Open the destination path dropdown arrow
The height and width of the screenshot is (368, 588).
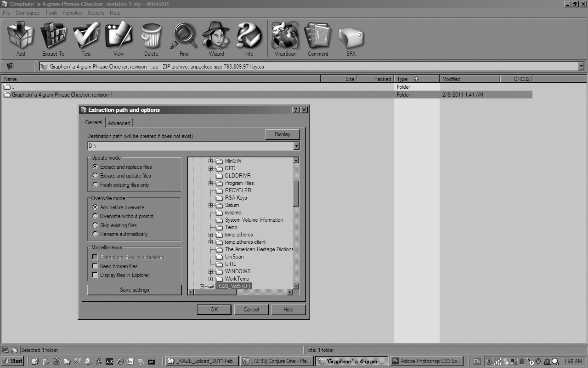pyautogui.click(x=296, y=146)
